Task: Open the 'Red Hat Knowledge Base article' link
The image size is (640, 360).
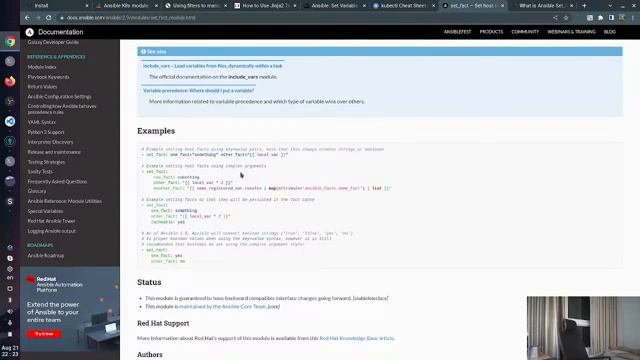Action: [356, 338]
